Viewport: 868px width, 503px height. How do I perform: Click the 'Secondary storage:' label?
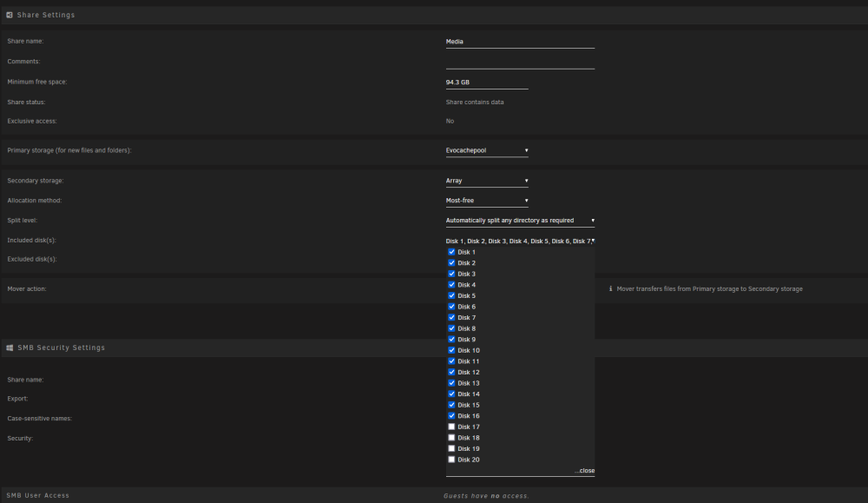[x=36, y=181]
